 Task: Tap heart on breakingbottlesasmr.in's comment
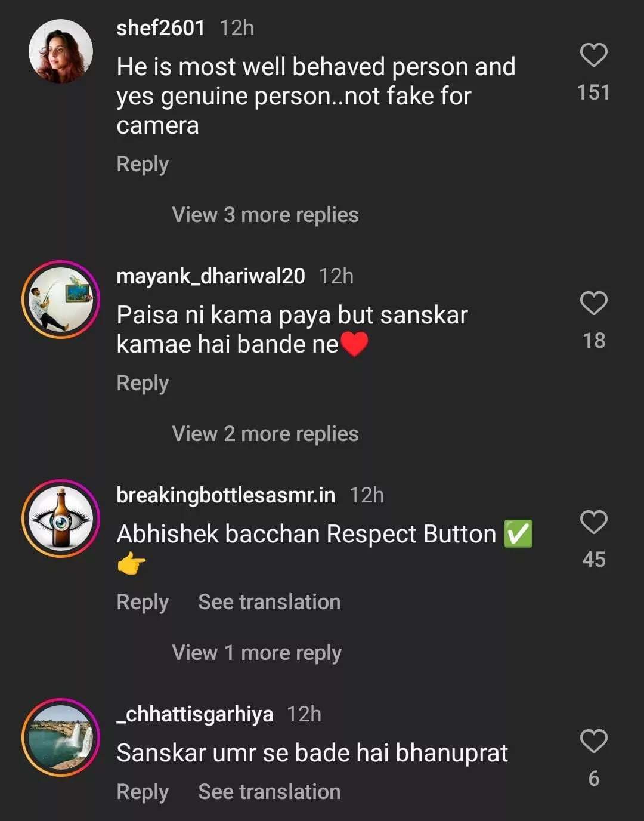593,523
